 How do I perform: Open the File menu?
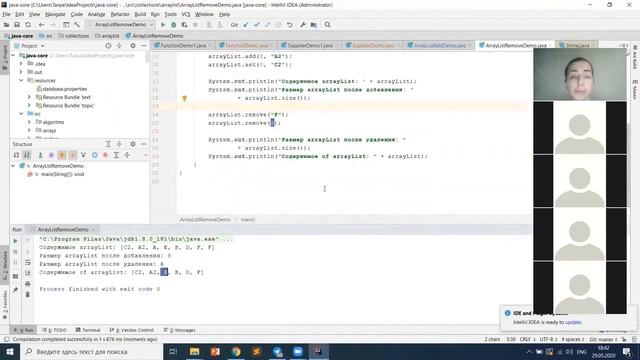click(x=6, y=14)
